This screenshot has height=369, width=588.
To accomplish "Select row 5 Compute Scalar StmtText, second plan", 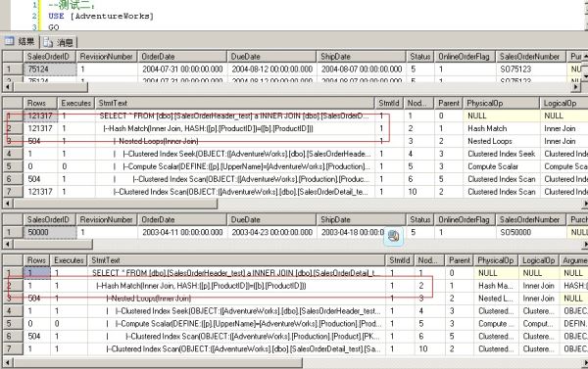I will [236, 324].
